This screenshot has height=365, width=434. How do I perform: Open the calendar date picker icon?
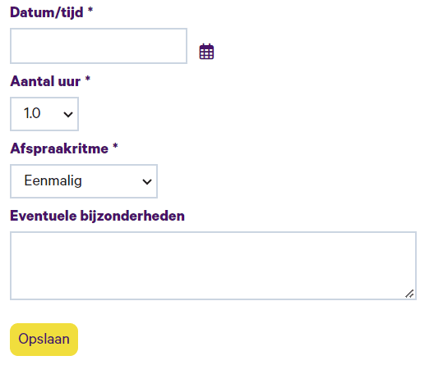(x=206, y=52)
